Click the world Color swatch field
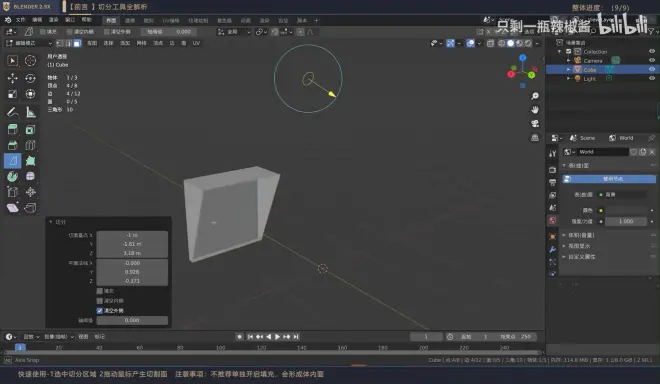660x384 pixels. click(626, 210)
